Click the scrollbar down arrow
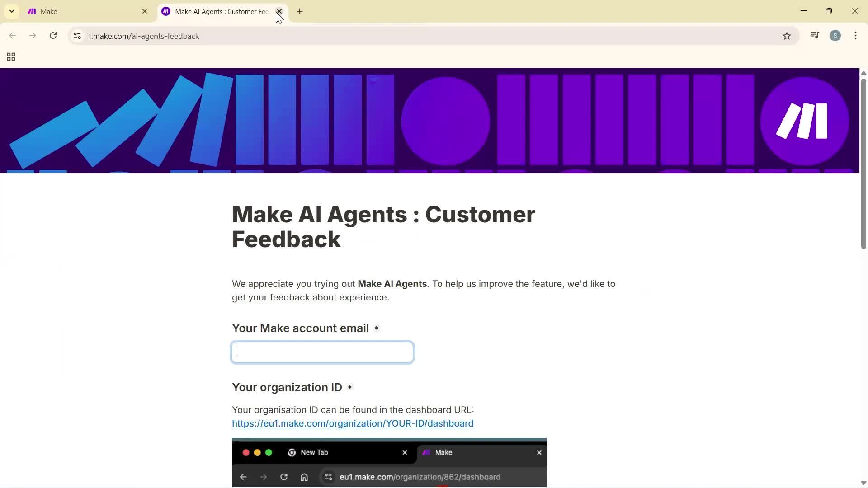 point(863,483)
